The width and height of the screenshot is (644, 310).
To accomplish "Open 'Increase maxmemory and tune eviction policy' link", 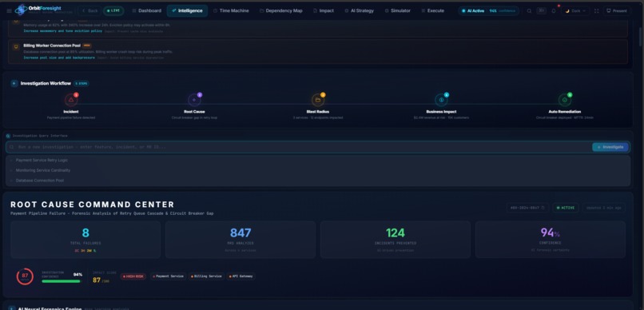I will click(63, 31).
